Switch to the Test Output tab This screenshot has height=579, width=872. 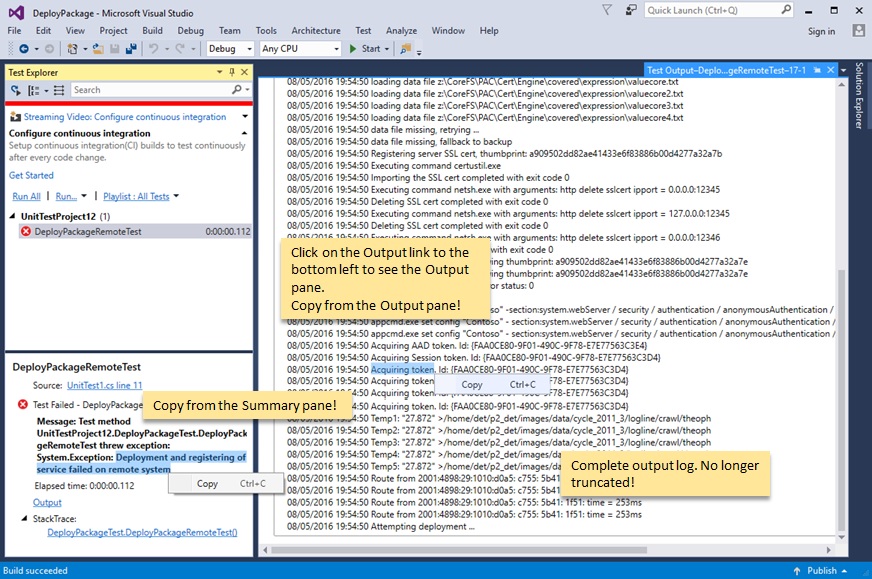726,71
